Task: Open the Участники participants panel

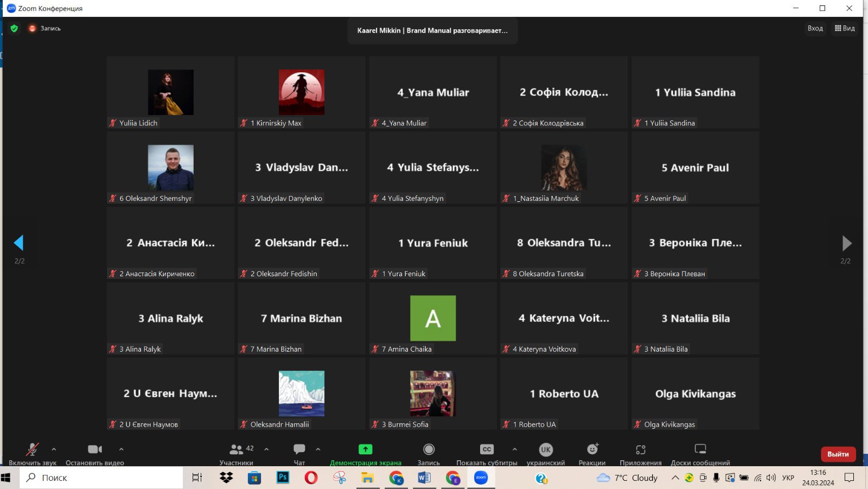Action: click(x=236, y=454)
